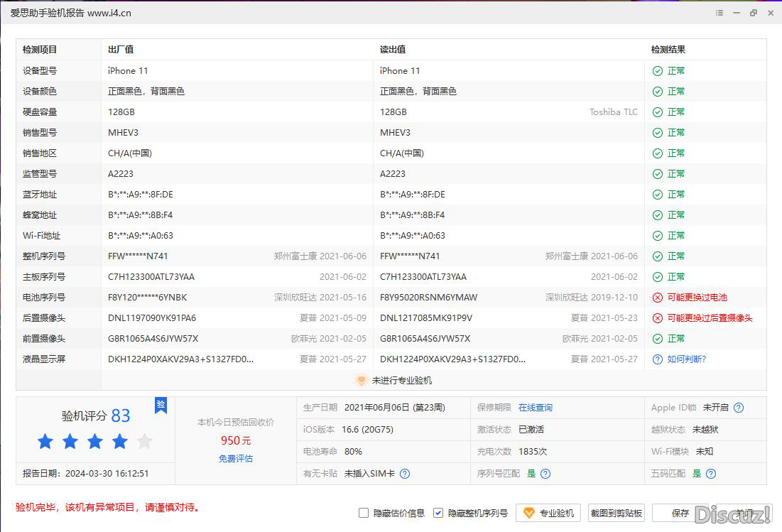The width and height of the screenshot is (782, 532).
Task: Click the green check icon for 硬盘容量
Action: click(657, 112)
